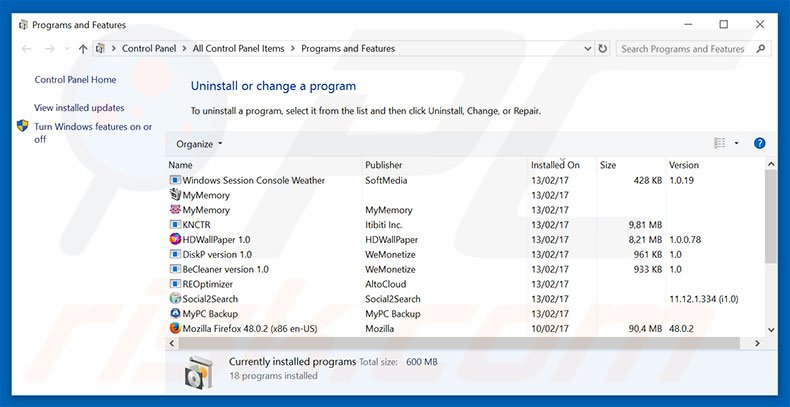Expand the view options dropdown arrow
Viewport: 790px width, 407px height.
point(736,144)
